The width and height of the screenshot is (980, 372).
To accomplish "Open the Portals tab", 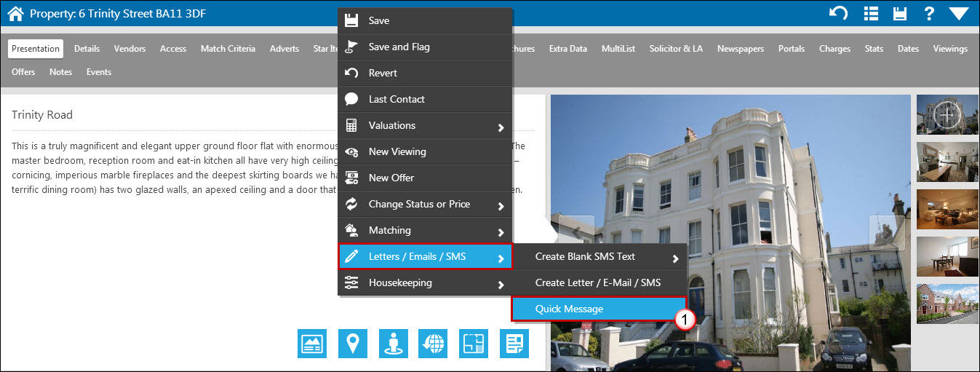I will click(x=791, y=49).
